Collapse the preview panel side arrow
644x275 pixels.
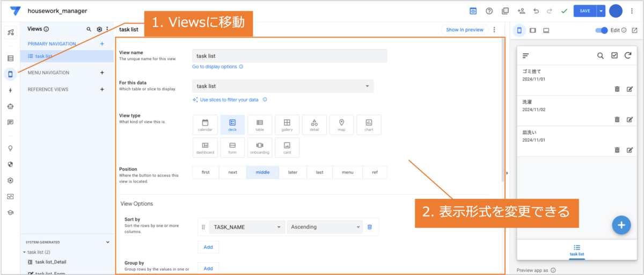[507, 173]
